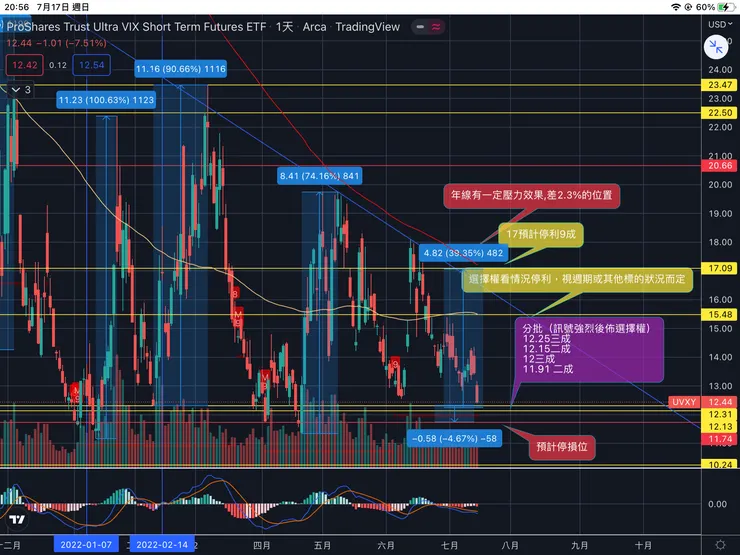The width and height of the screenshot is (740, 555).
Task: Select the red 預計停損位 callout
Action: tap(562, 447)
